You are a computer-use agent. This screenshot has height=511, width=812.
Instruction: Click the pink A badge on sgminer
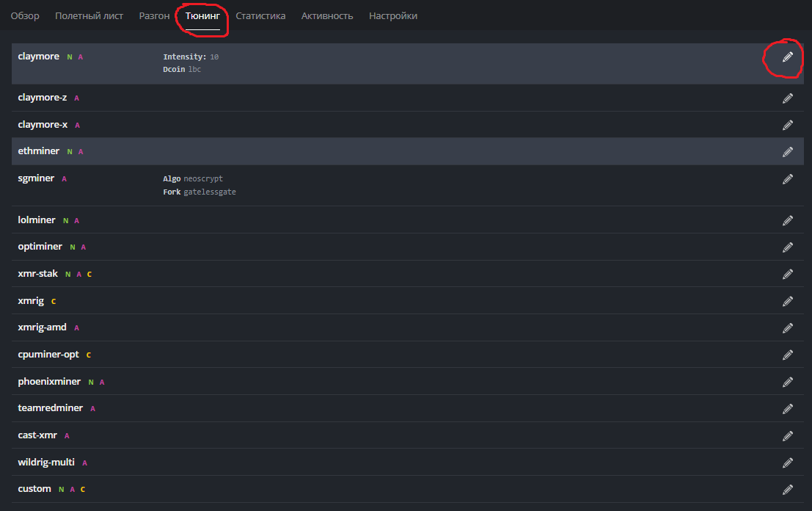(x=65, y=179)
